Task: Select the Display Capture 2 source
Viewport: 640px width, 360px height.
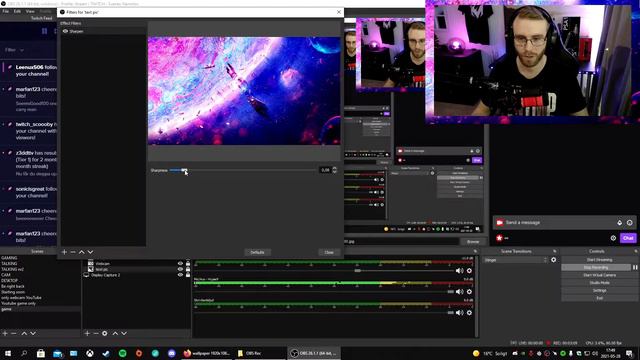Action: [x=105, y=275]
